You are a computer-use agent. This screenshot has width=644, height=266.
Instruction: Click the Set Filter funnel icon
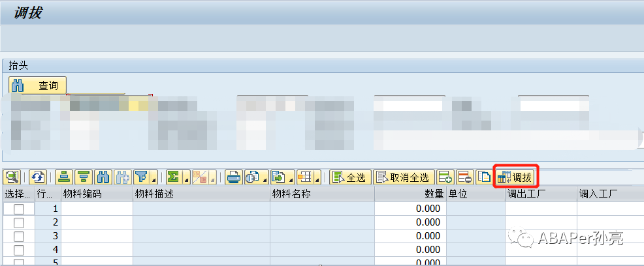pyautogui.click(x=142, y=177)
